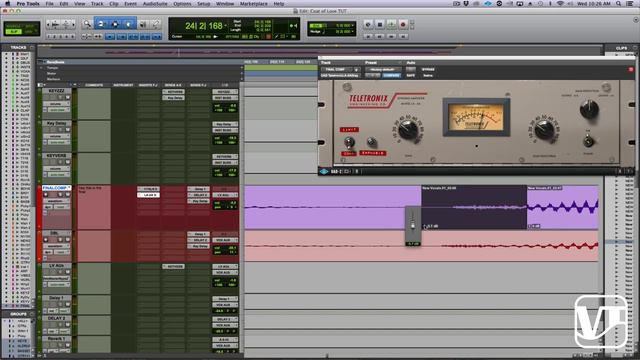Expand the Bars|Beats ruler view selector
Viewport: 640px width, 360px height.
click(41, 62)
